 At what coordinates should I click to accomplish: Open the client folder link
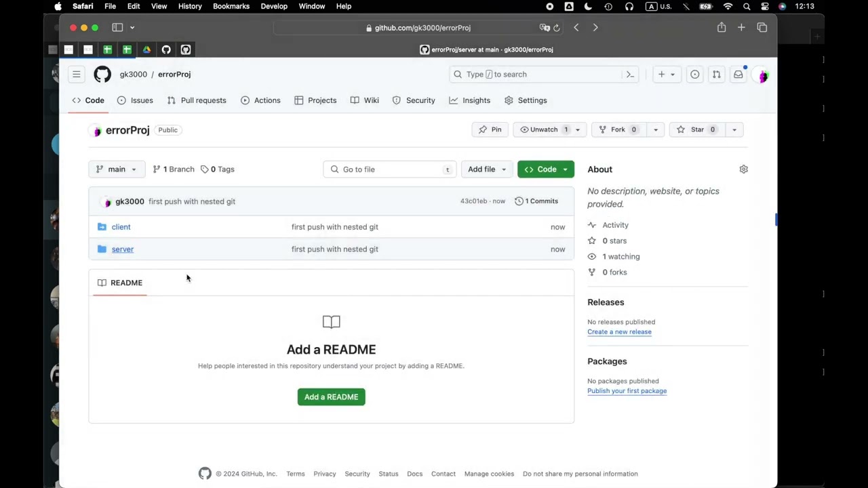click(x=121, y=227)
